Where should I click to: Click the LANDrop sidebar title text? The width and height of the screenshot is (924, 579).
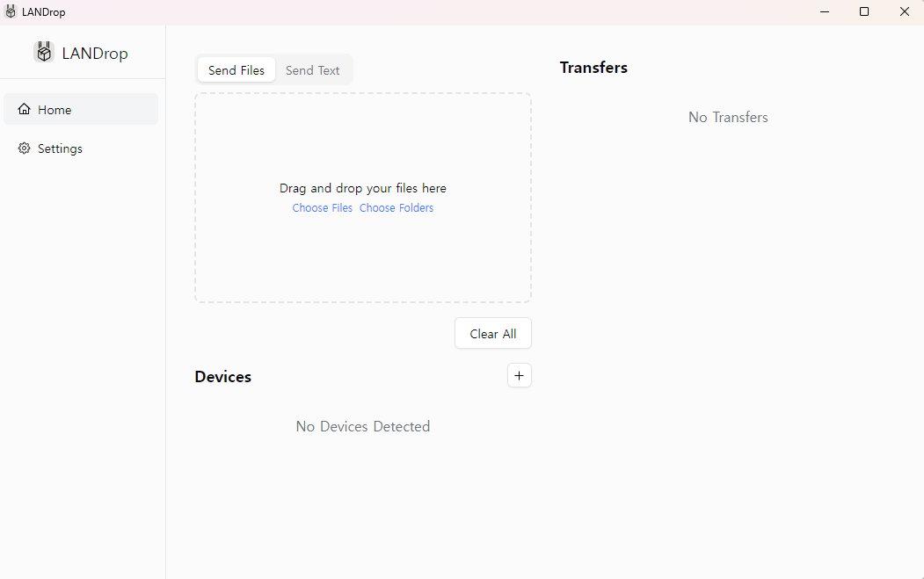(x=95, y=54)
